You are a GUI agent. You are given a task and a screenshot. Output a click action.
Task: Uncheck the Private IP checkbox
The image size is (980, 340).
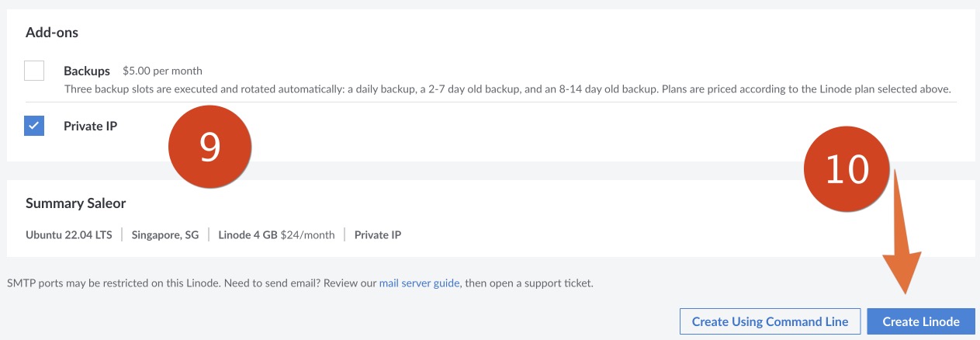click(34, 126)
